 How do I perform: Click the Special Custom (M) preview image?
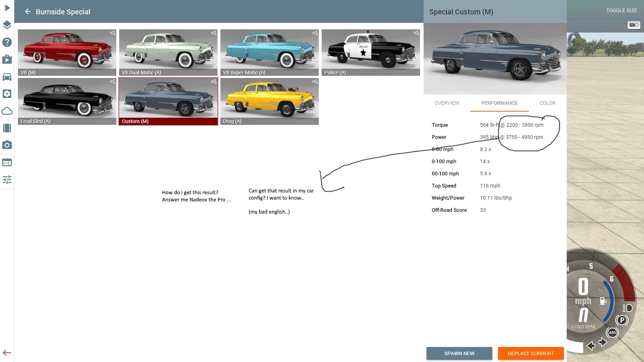[495, 59]
